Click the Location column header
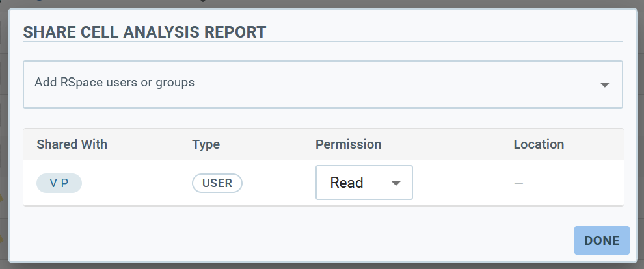This screenshot has height=269, width=644. tap(539, 144)
